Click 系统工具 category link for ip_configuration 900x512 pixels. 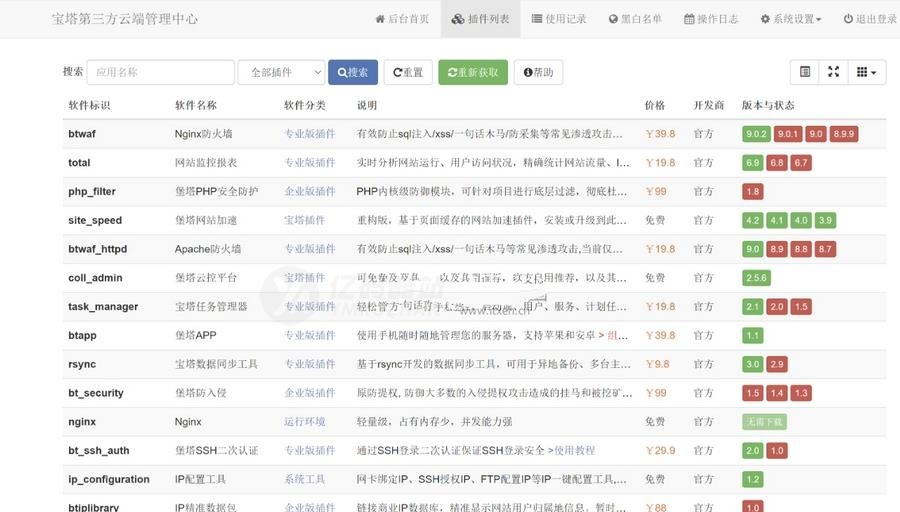point(305,479)
